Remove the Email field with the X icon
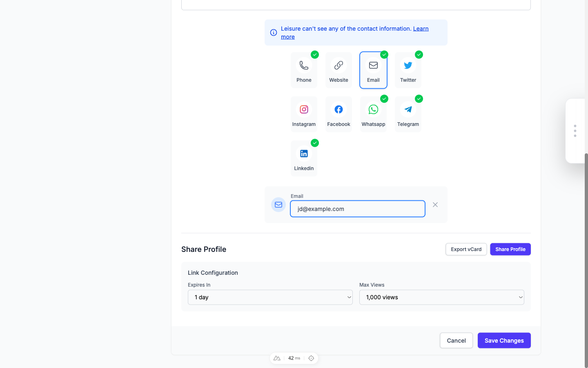 tap(435, 205)
